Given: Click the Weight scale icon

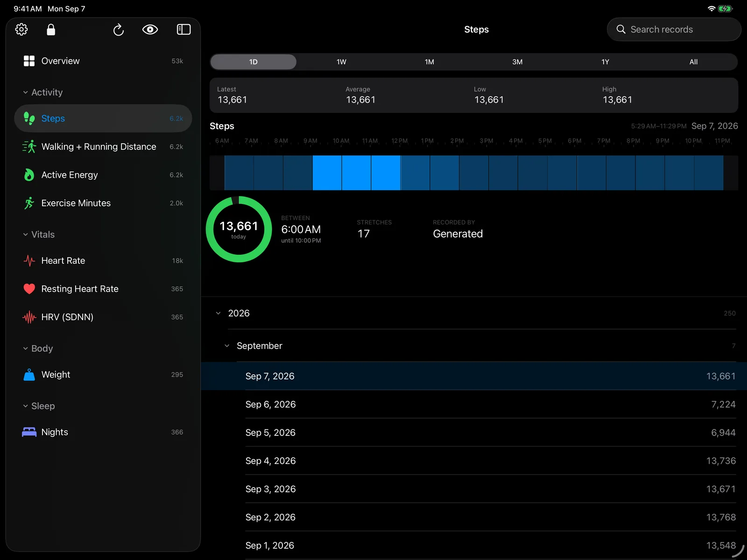Looking at the screenshot, I should point(29,375).
